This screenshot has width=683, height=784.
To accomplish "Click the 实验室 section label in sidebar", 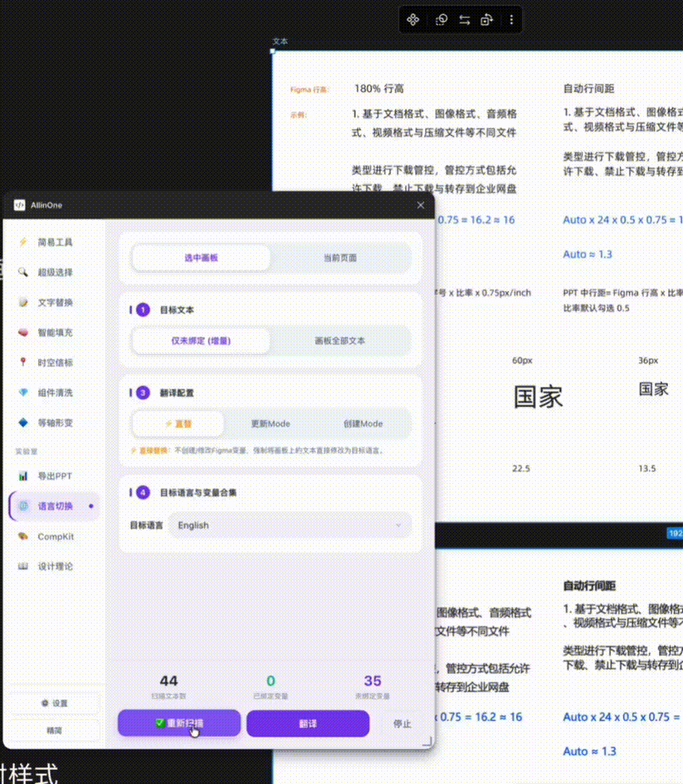I will coord(26,452).
